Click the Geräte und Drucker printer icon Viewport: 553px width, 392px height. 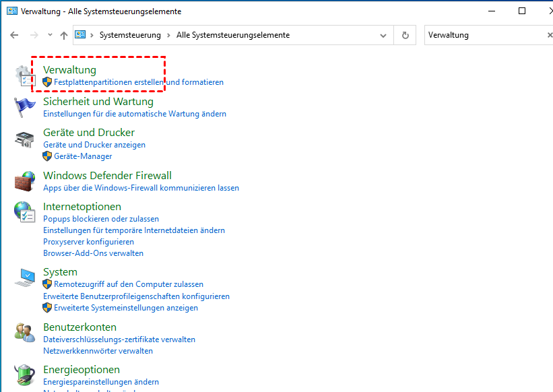[24, 139]
